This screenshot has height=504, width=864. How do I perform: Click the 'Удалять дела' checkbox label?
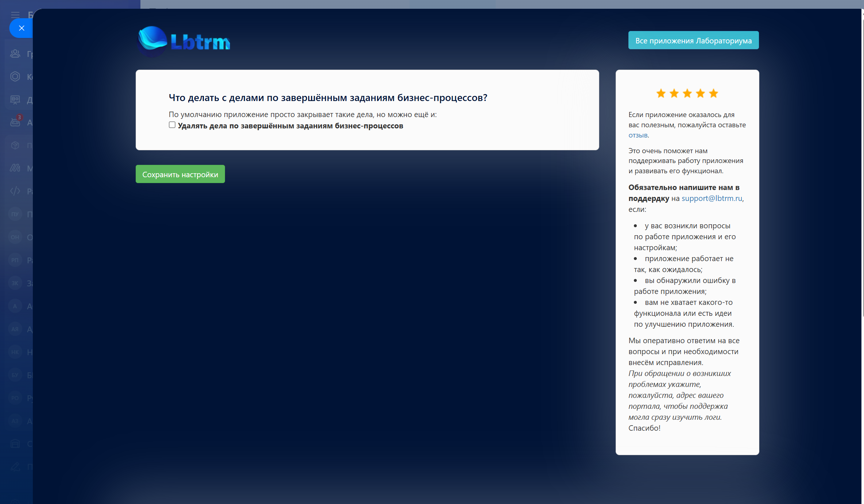(290, 126)
